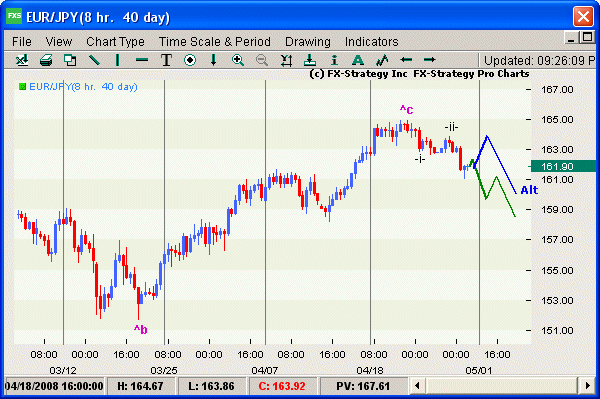The height and width of the screenshot is (399, 600).
Task: Shift chart back with left arrow icon
Action: (406, 60)
